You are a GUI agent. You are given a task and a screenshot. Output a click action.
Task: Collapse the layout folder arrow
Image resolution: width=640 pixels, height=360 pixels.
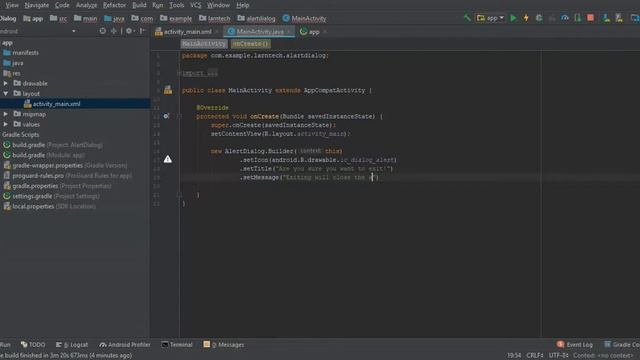click(x=6, y=93)
